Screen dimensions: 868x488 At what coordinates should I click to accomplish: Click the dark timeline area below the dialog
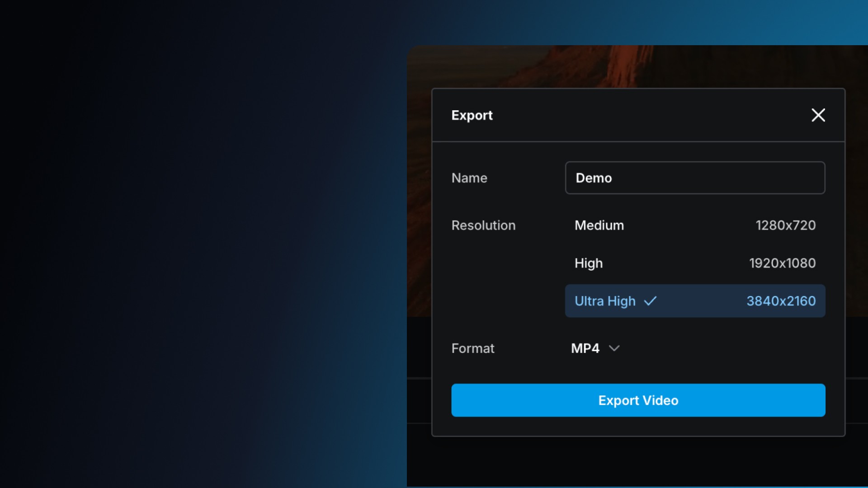click(x=633, y=461)
